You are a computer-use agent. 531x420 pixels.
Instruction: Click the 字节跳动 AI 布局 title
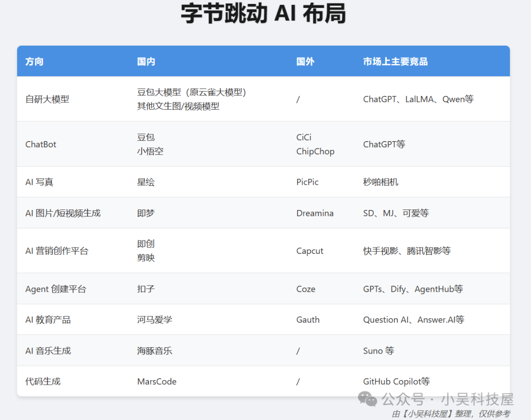tap(263, 13)
